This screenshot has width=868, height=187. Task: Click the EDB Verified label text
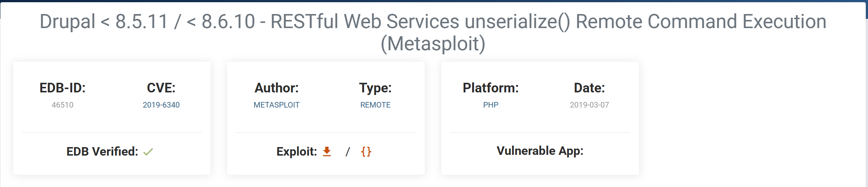[x=102, y=152]
